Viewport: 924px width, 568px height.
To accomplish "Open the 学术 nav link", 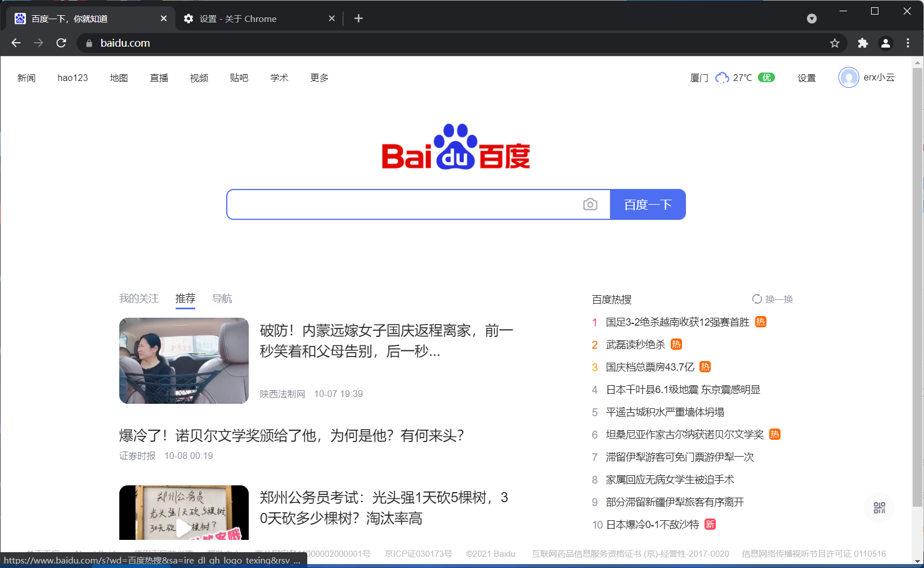I will (x=279, y=78).
